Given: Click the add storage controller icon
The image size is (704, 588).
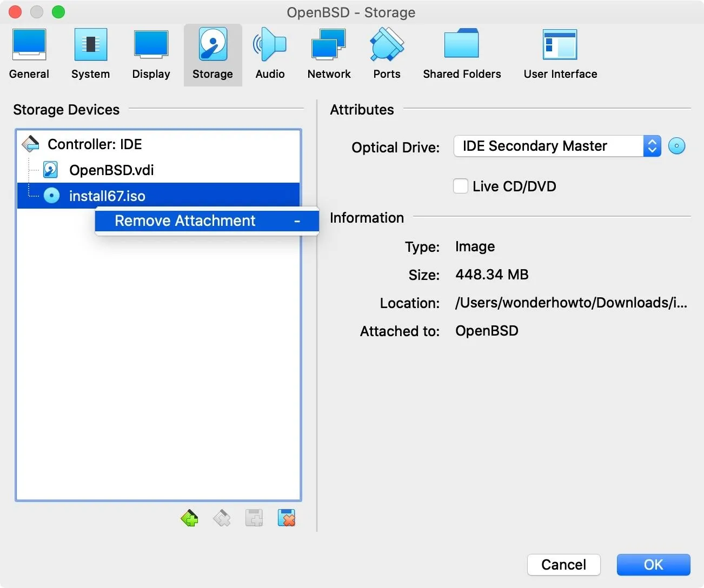Looking at the screenshot, I should [189, 518].
